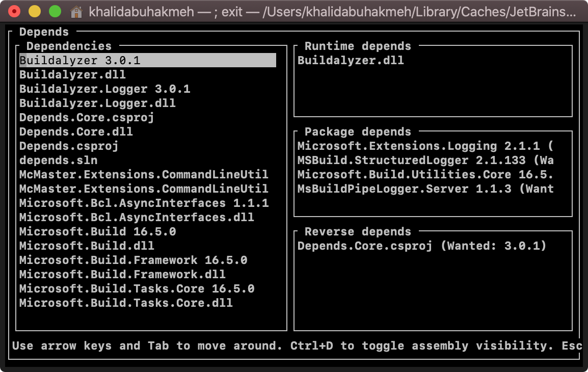Pick depends.sln entry
The width and height of the screenshot is (588, 372).
pyautogui.click(x=59, y=160)
